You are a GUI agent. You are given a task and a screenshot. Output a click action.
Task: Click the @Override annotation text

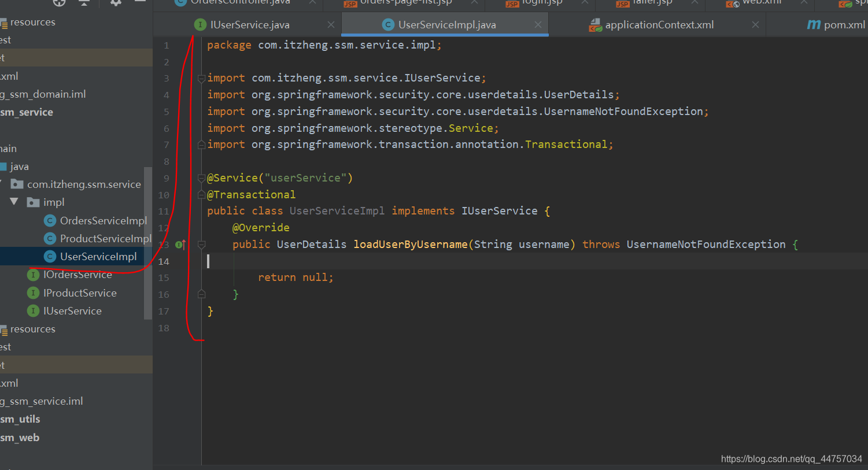[261, 228]
